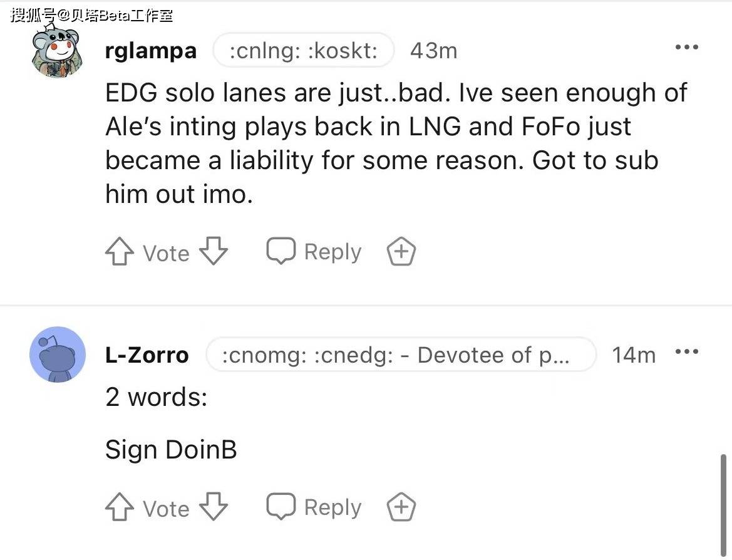Click the :cnomg: :cnedg: Devotee flair badge
The height and width of the screenshot is (560, 732).
point(401,355)
